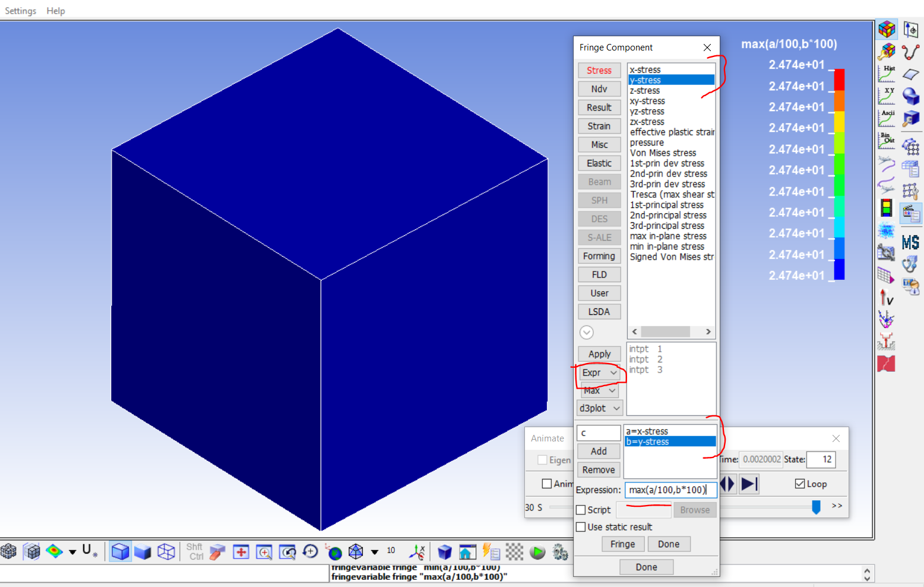Open the Fringe Component rainbow cube icon
The height and width of the screenshot is (587, 924).
887,29
